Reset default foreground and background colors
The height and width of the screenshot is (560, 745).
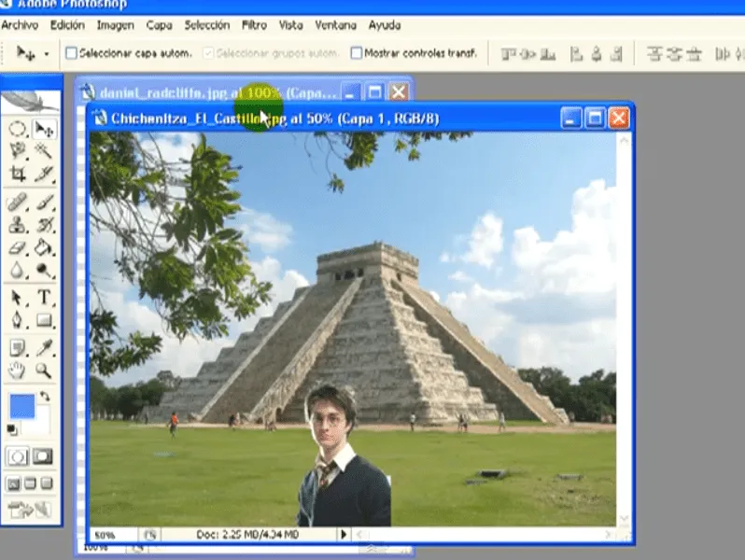click(x=12, y=430)
